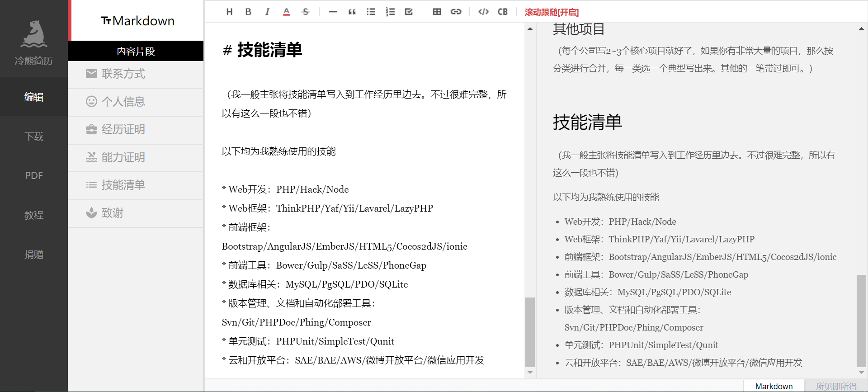Insert a hyperlink
The width and height of the screenshot is (868, 392).
tap(456, 12)
